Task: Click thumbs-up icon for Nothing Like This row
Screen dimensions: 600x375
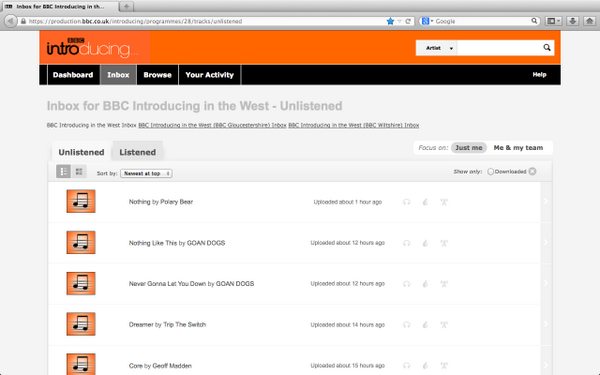Action: [x=425, y=243]
